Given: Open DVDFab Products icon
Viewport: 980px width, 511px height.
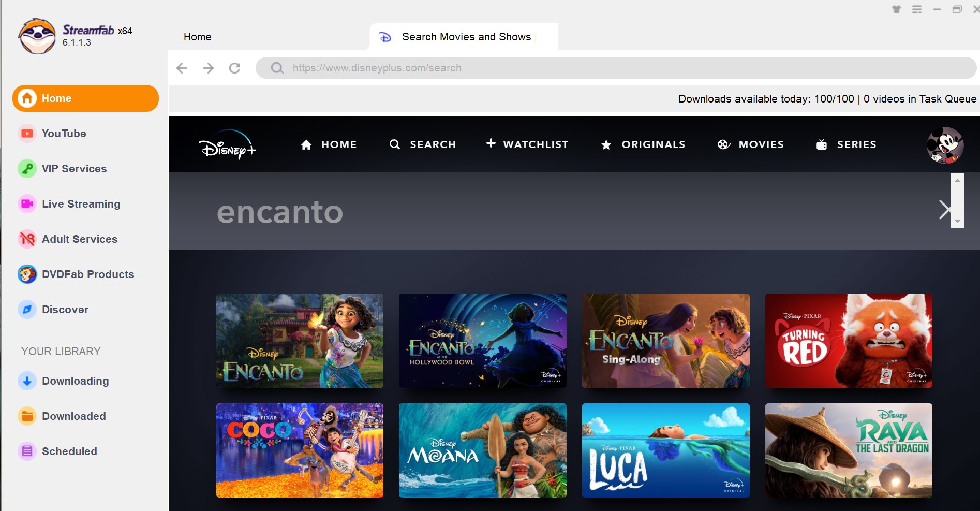Looking at the screenshot, I should (x=27, y=274).
